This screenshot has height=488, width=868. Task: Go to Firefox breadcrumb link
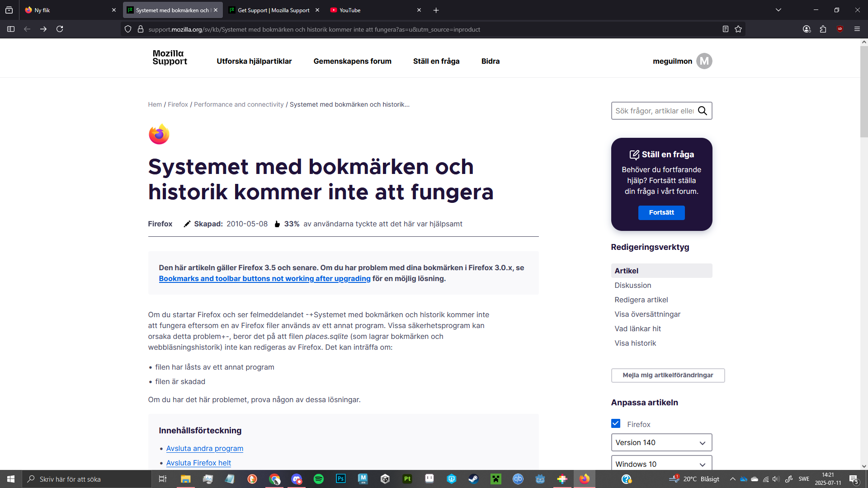pos(178,104)
